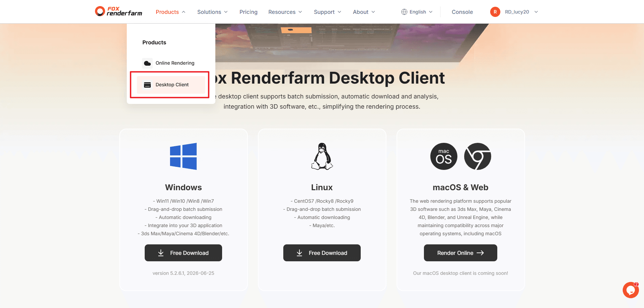Click the Fox Renderfarm logo
The height and width of the screenshot is (308, 644).
(x=119, y=12)
